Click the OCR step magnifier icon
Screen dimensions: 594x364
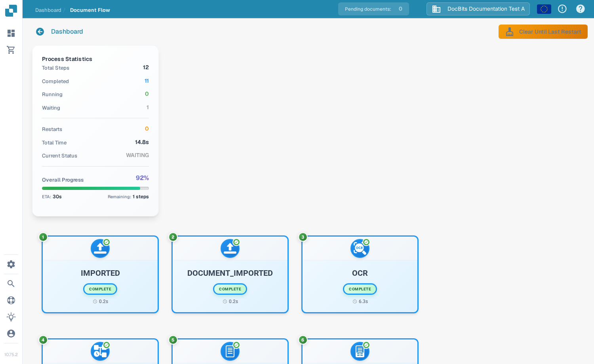pyautogui.click(x=360, y=248)
